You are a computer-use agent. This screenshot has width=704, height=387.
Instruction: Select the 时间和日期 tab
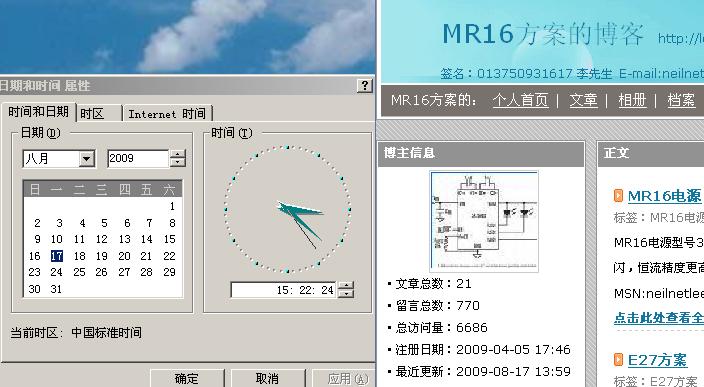click(39, 111)
